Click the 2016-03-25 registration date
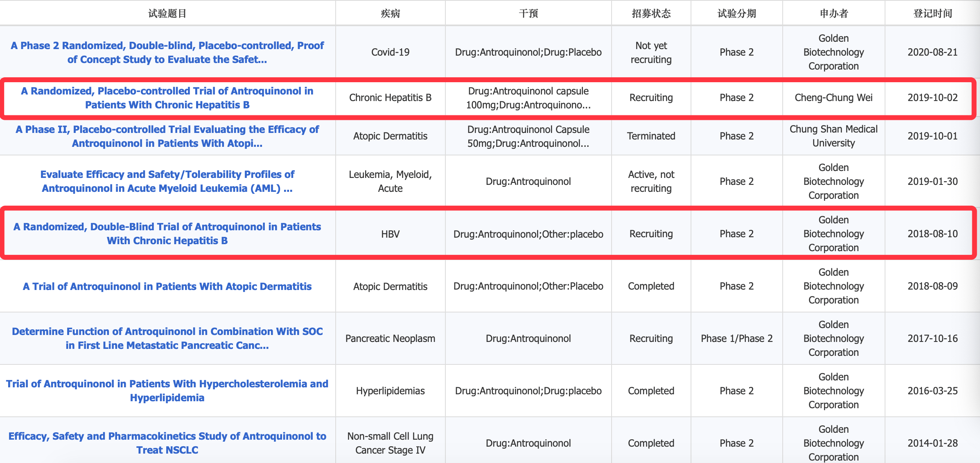Viewport: 980px width, 463px height. pyautogui.click(x=933, y=391)
